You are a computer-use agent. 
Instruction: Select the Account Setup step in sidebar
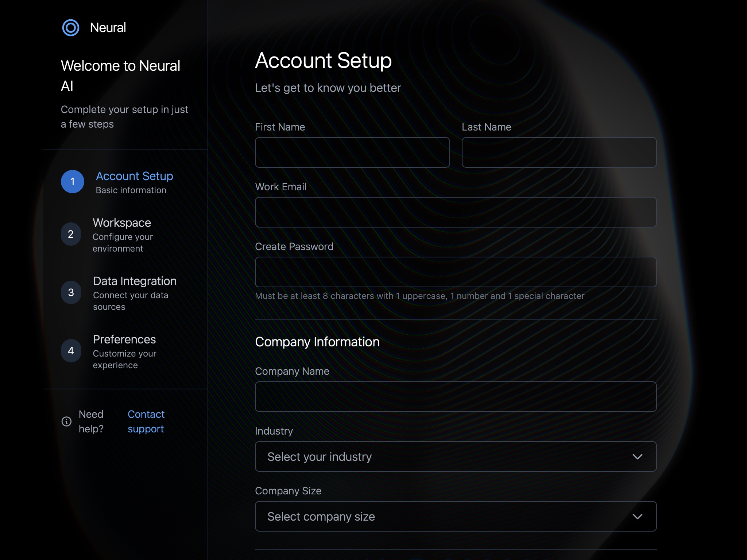coord(135,176)
